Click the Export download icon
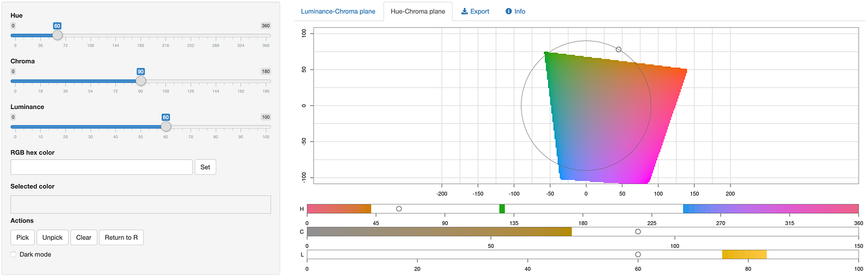The width and height of the screenshot is (868, 277). [x=464, y=11]
